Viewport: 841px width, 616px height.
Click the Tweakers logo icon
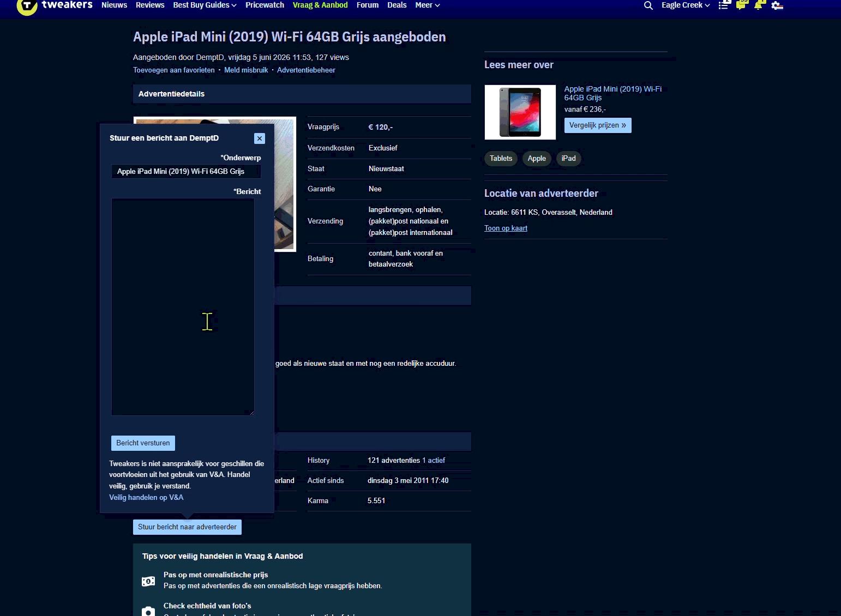point(27,6)
